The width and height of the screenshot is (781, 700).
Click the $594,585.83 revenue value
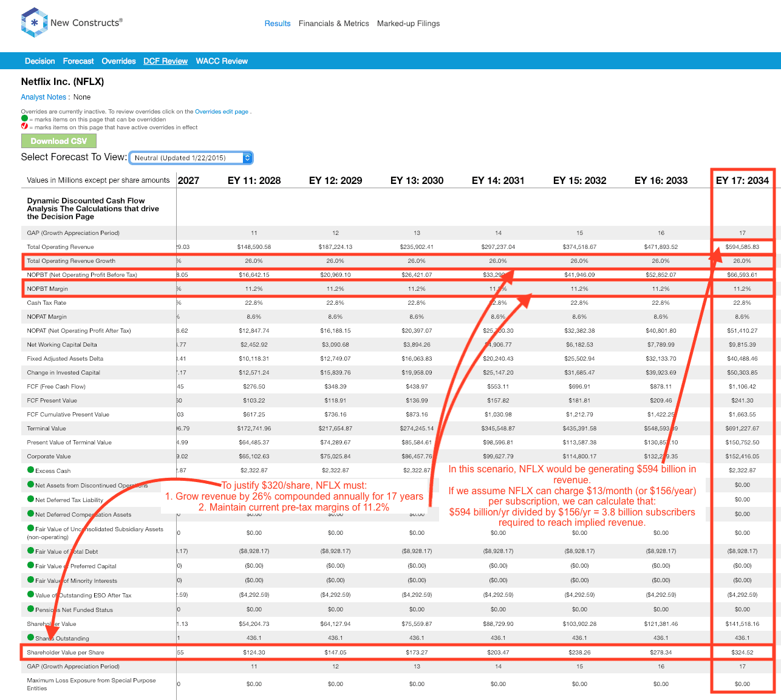coord(742,247)
